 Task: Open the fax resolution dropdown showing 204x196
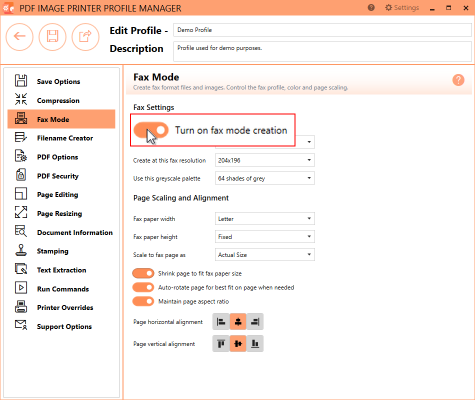[x=265, y=160]
